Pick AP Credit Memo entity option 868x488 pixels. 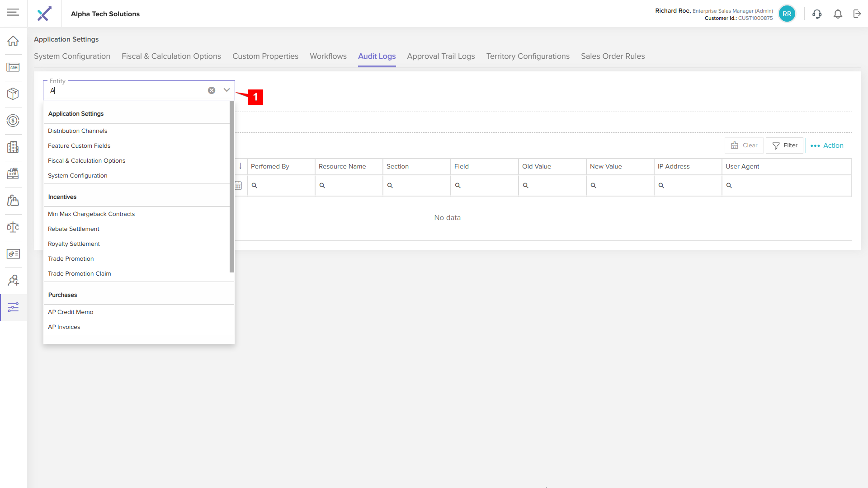[71, 312]
